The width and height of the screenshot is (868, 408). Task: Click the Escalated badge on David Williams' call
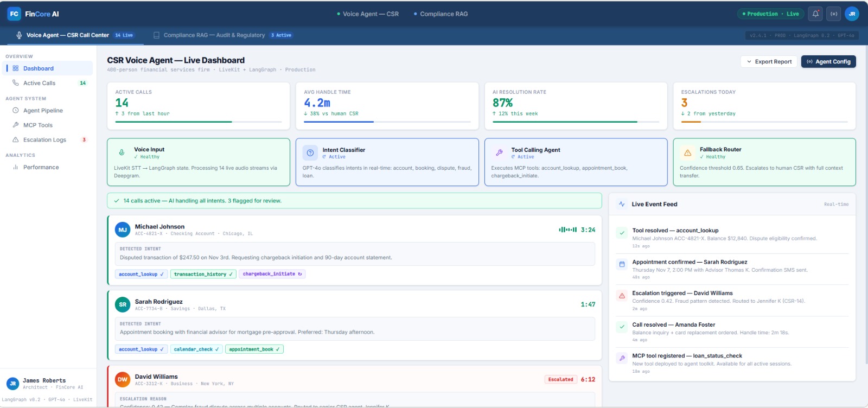[x=560, y=380]
